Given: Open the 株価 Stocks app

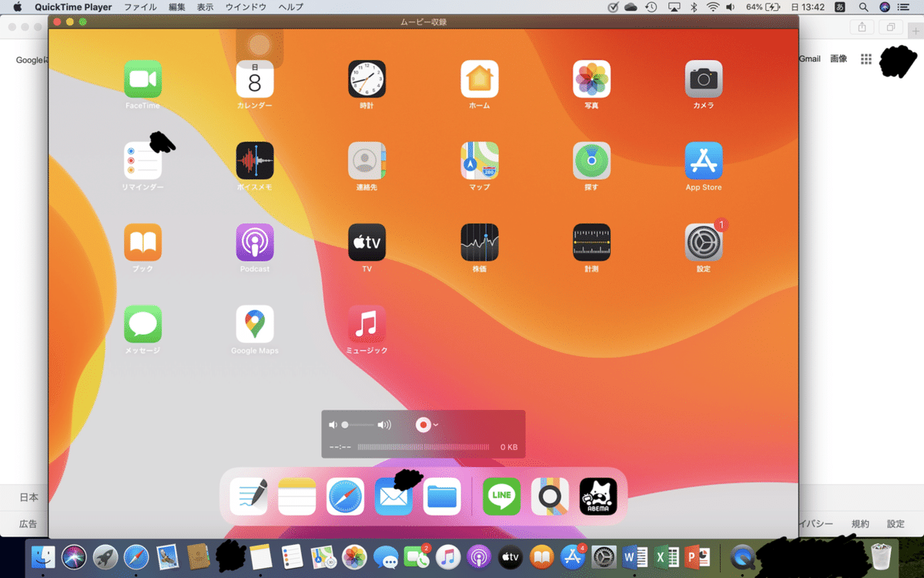Looking at the screenshot, I should (479, 242).
